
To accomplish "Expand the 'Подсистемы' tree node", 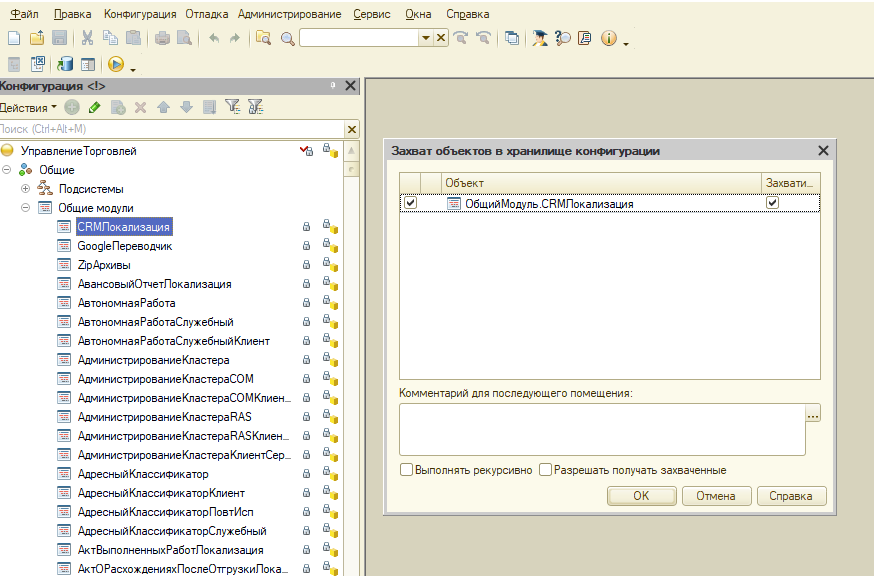I will (x=26, y=189).
